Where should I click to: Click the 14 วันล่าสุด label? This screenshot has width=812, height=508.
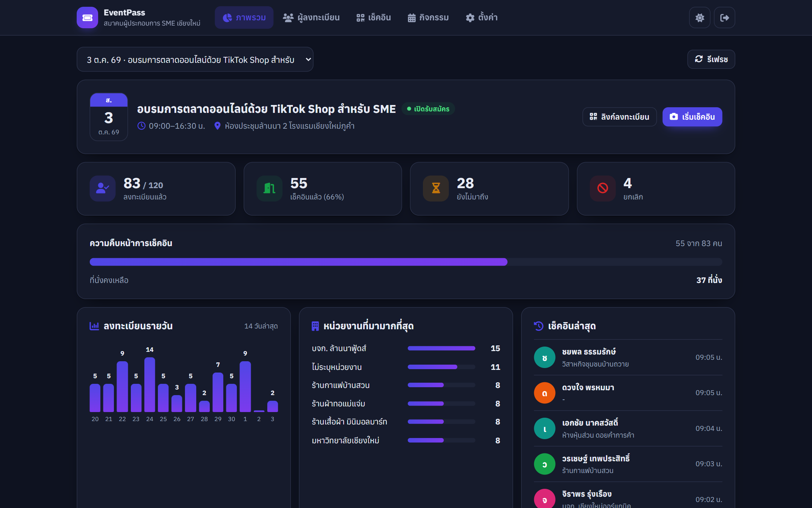click(x=261, y=326)
